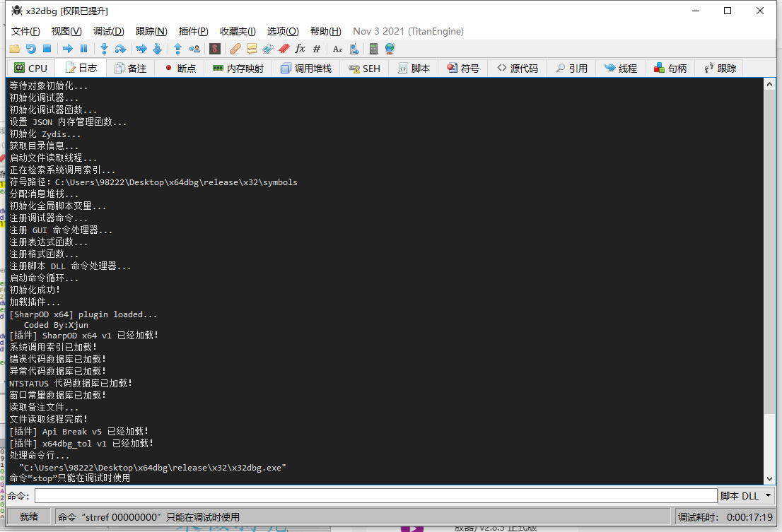Open the patches bandage icon
This screenshot has width=782, height=532.
tap(235, 49)
